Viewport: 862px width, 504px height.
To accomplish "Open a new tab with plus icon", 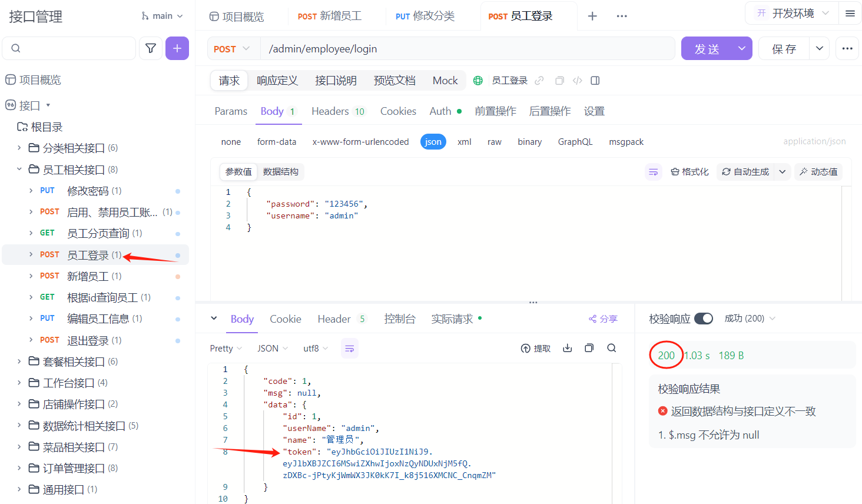I will point(592,16).
